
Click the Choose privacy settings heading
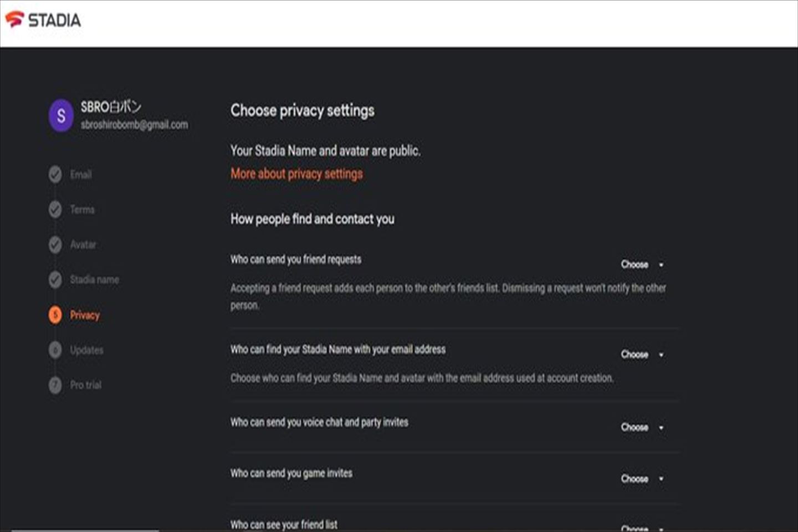tap(303, 110)
